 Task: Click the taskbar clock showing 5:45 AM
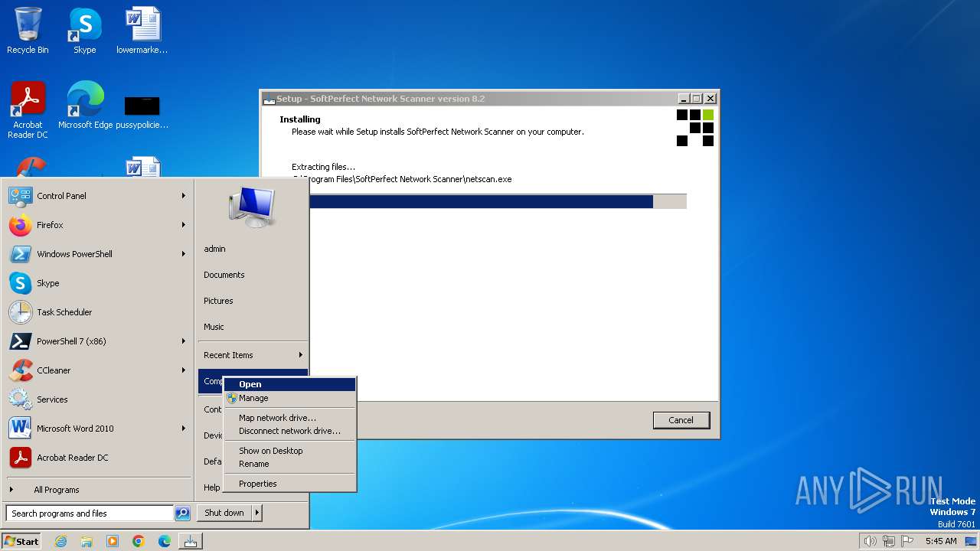[x=941, y=541]
